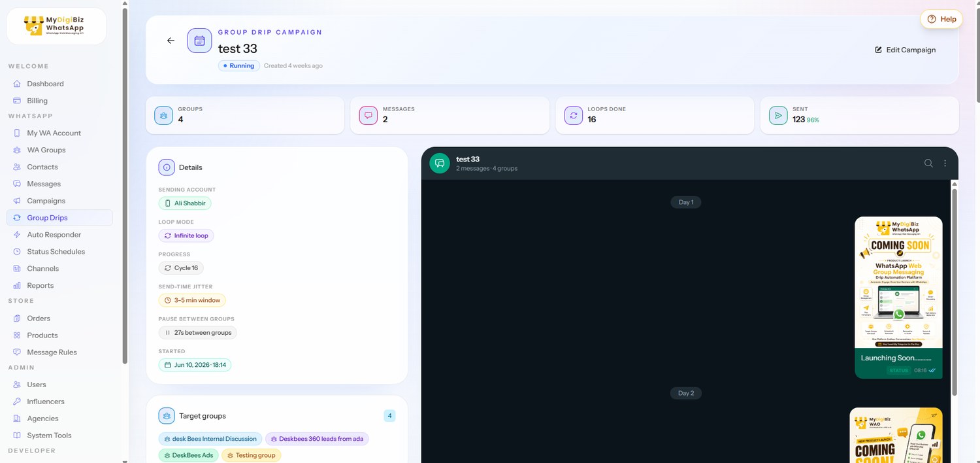Click the chat preview vertical scrollbar

point(954,292)
